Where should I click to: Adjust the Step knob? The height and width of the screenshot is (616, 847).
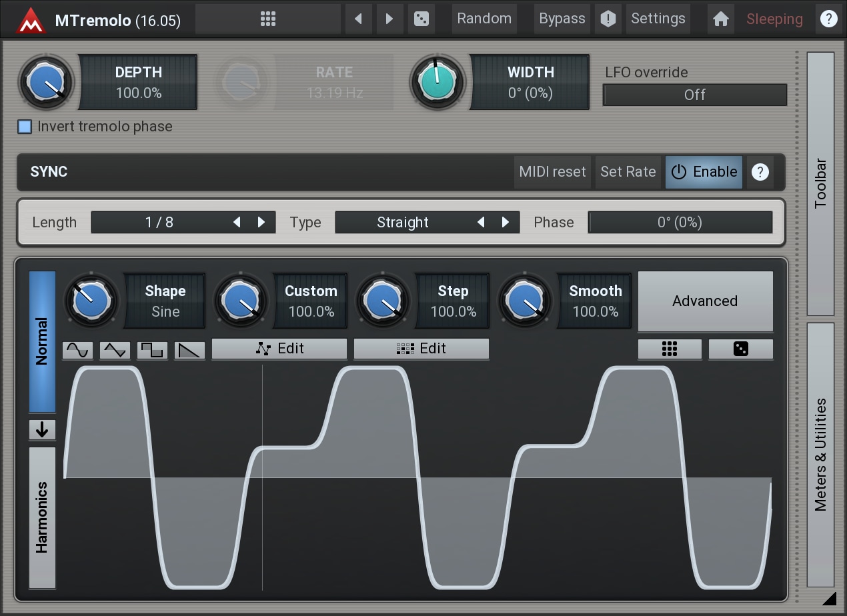tap(383, 301)
